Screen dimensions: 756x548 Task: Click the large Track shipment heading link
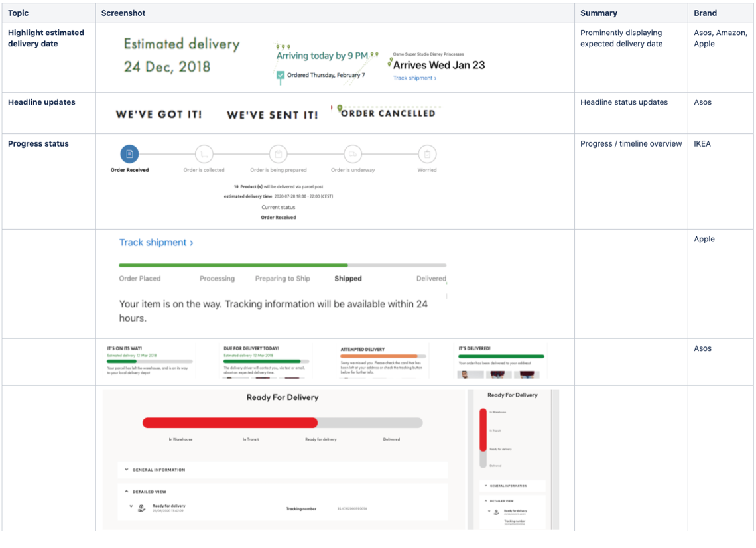click(156, 243)
